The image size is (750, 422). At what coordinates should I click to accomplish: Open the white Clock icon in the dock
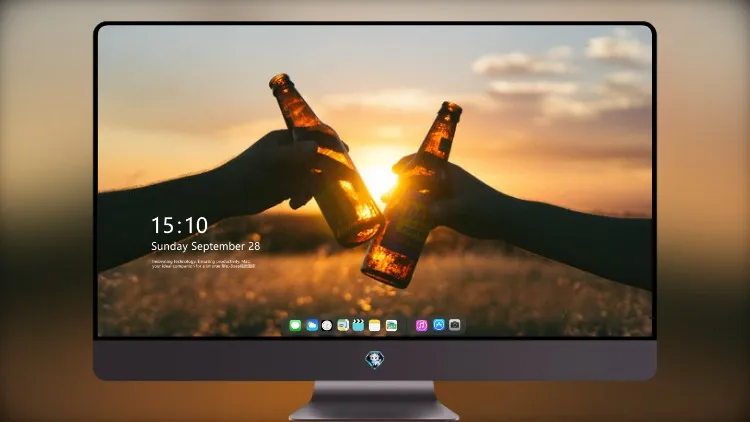(x=327, y=326)
